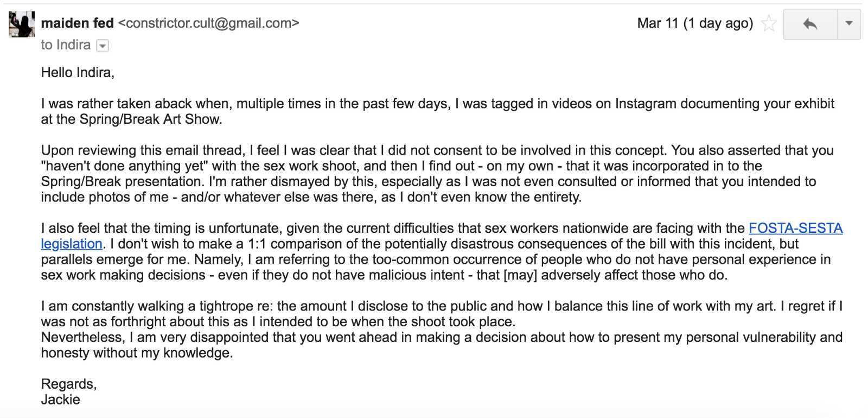Screen dimensions: 868x418
Task: Click paragraph starting 'Upon reviewing this email thread'
Action: (438, 174)
